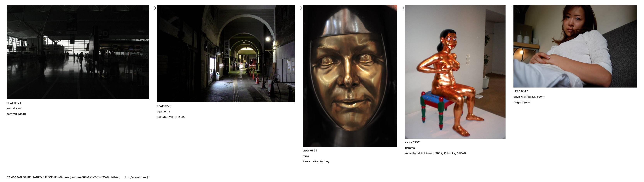Click the author name ogamonja

pyautogui.click(x=163, y=112)
